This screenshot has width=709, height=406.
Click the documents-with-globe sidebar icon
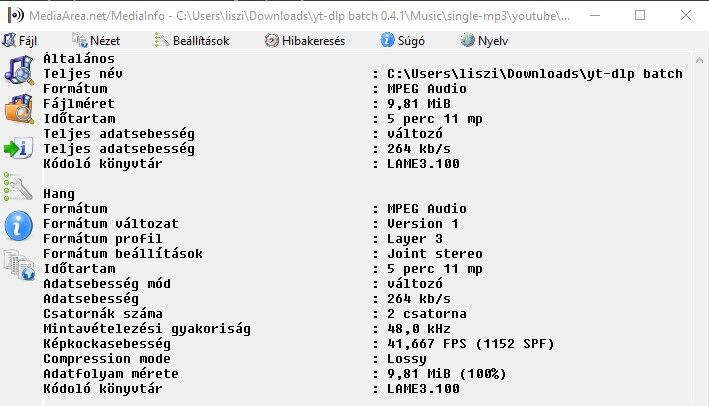pyautogui.click(x=18, y=263)
